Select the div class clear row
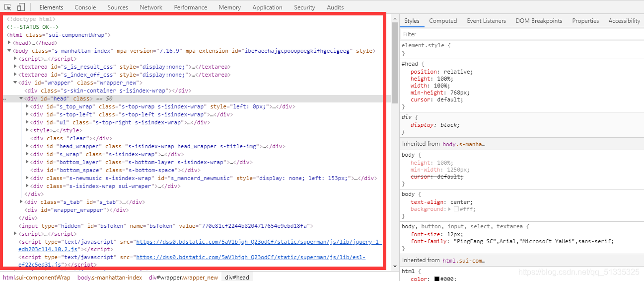The image size is (644, 281). (x=71, y=138)
